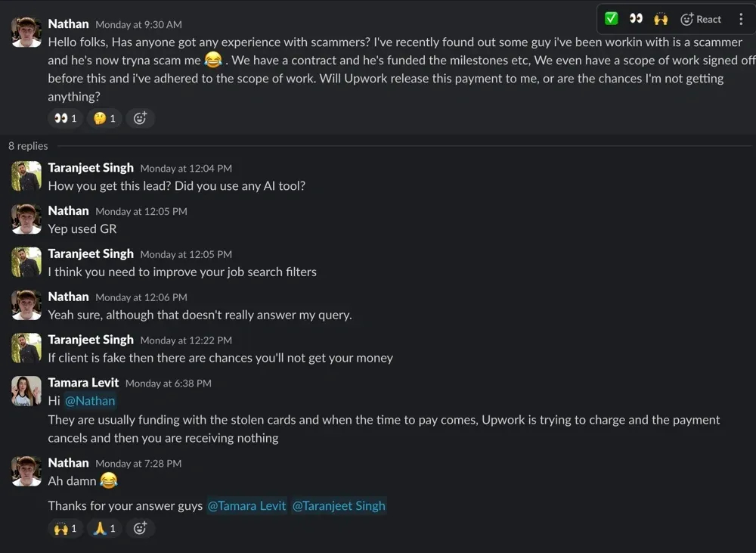Open @Taranjeet Singh mention link

[x=339, y=505]
